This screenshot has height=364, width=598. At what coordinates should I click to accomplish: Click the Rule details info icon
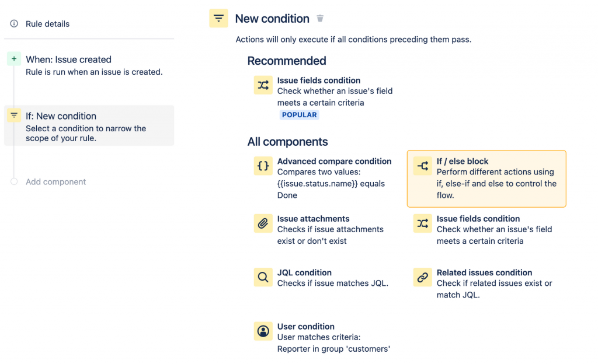[x=14, y=24]
